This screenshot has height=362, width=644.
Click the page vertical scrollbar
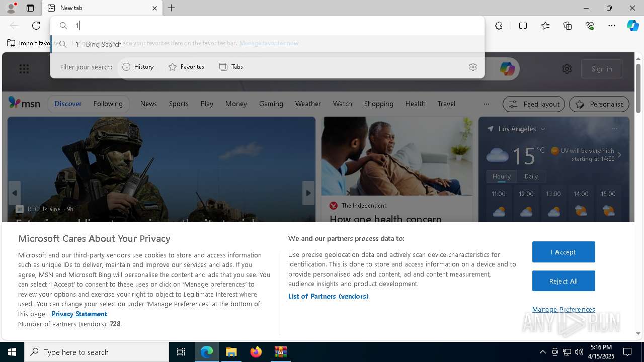tap(638, 88)
